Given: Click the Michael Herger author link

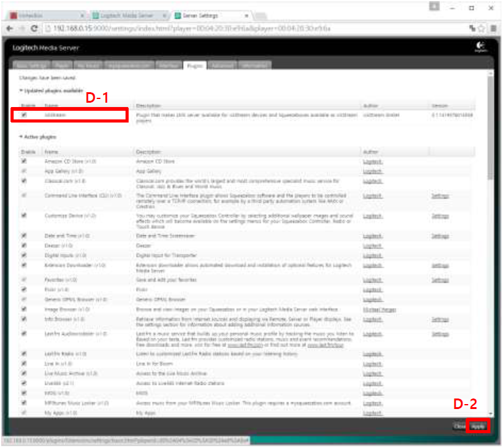Looking at the screenshot, I should [379, 309].
